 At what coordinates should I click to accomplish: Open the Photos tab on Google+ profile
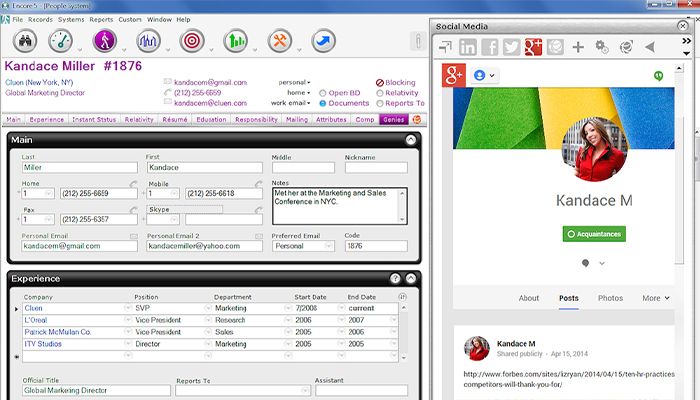click(610, 298)
